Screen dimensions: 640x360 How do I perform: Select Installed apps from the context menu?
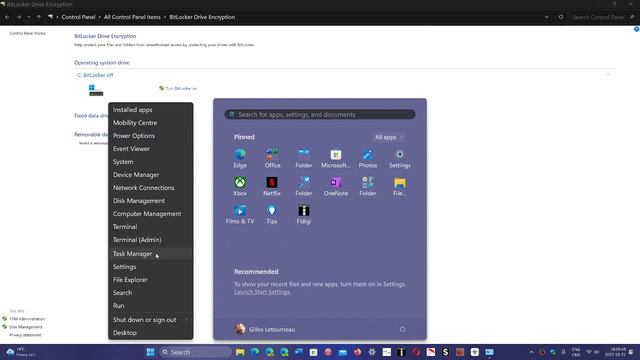pyautogui.click(x=151, y=110)
